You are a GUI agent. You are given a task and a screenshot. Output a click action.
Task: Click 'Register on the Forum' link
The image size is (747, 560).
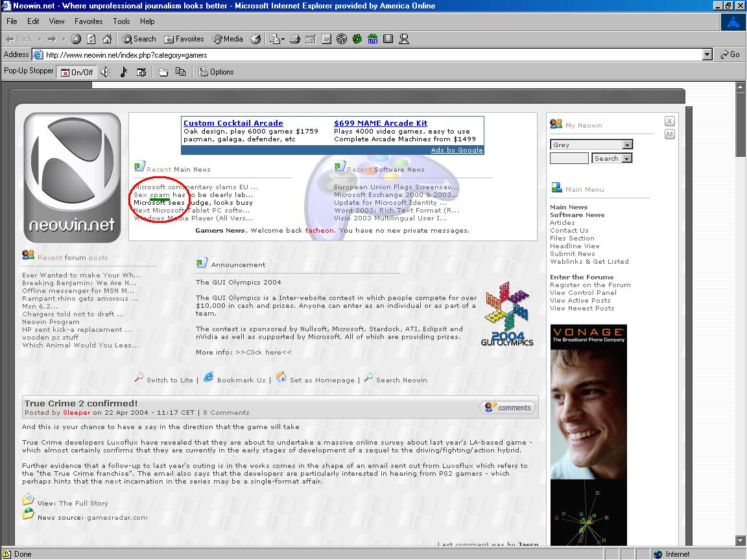point(590,285)
